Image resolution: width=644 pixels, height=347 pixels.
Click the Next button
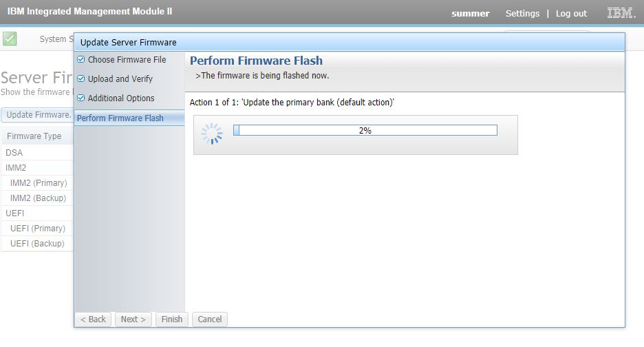pos(133,319)
